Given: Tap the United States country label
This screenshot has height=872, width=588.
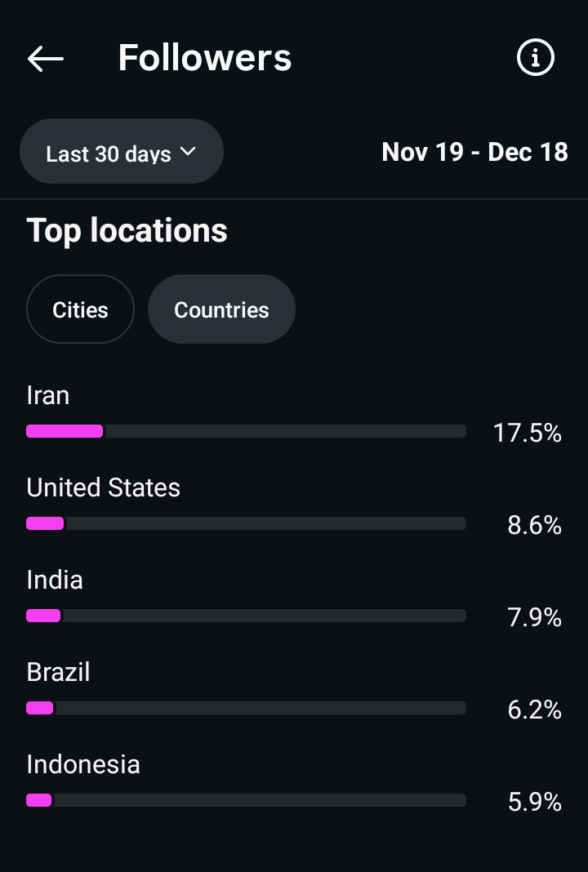Looking at the screenshot, I should pos(103,488).
